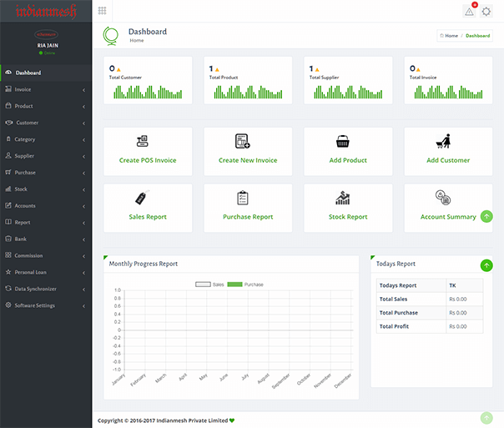Open the settings gear icon in header
Screen dimensions: 504x428
[x=486, y=12]
